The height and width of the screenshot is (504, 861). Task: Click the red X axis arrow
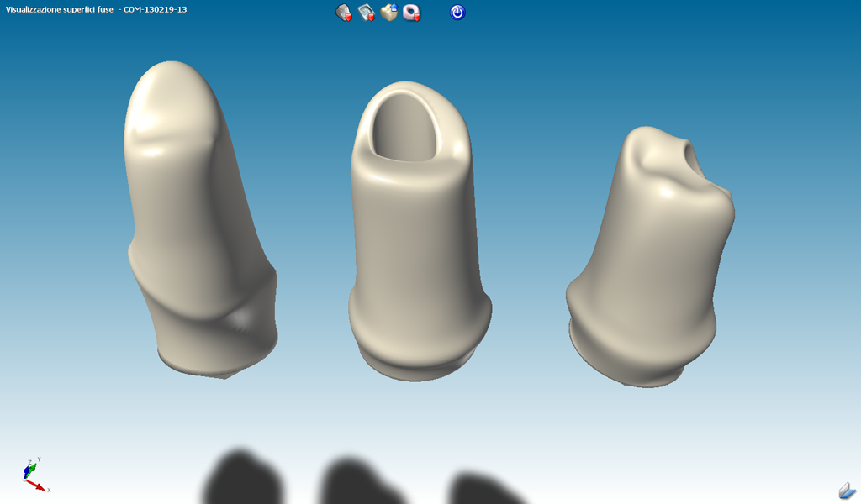(39, 486)
